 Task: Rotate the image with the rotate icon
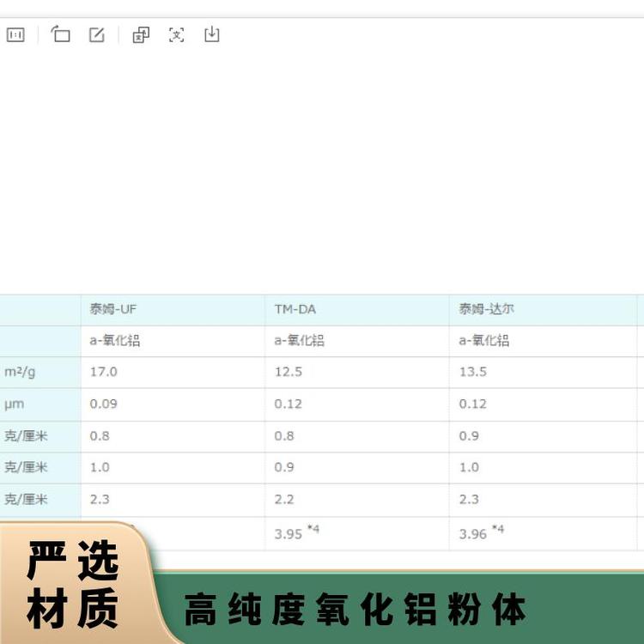(60, 34)
